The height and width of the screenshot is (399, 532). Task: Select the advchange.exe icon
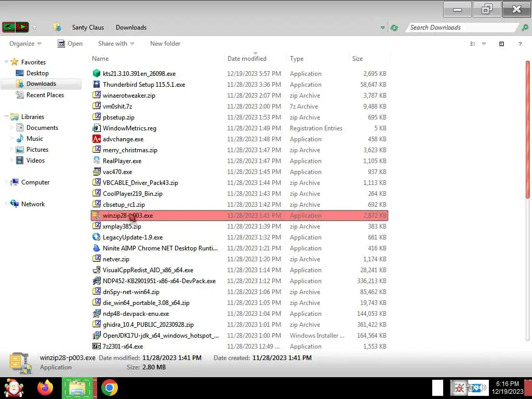[97, 139]
